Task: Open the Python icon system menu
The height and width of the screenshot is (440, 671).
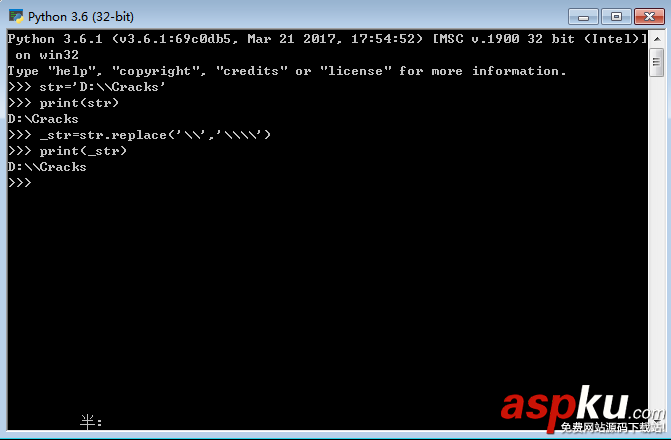Action: point(16,16)
